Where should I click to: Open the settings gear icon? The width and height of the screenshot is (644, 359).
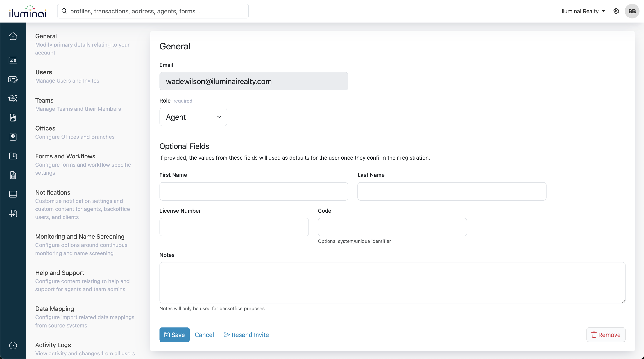tap(616, 11)
